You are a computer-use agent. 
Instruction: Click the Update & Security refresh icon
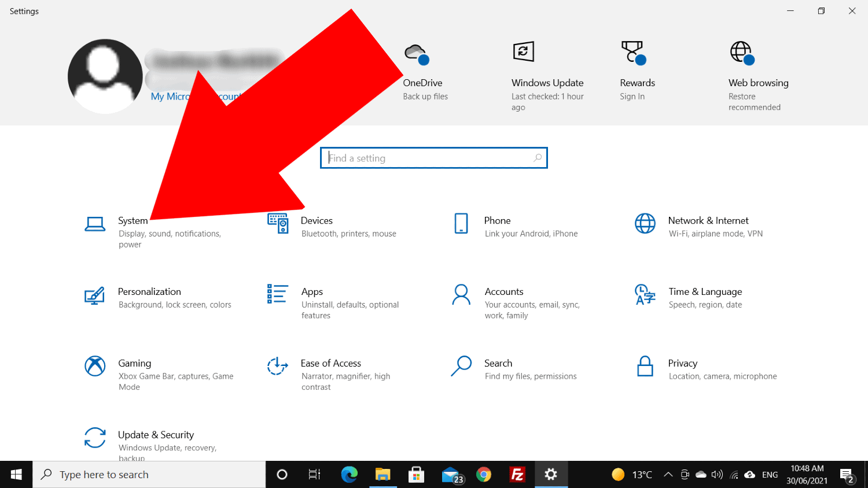(x=95, y=438)
